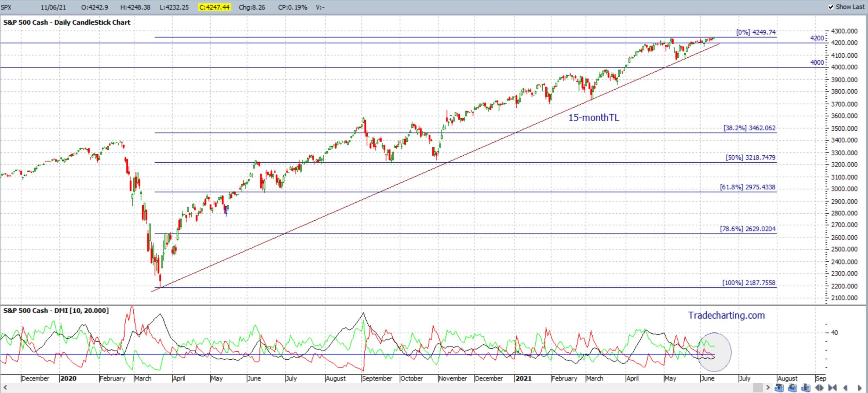Click the expand chart icon with outward-pointing arrows
Image resolution: width=868 pixels, height=393 pixels.
pos(819,387)
